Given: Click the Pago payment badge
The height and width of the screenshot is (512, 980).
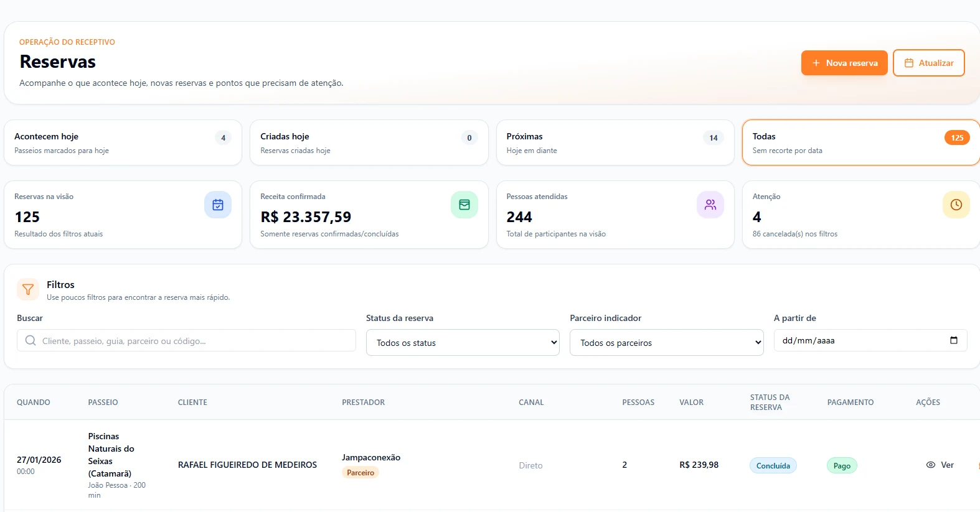Looking at the screenshot, I should [842, 465].
